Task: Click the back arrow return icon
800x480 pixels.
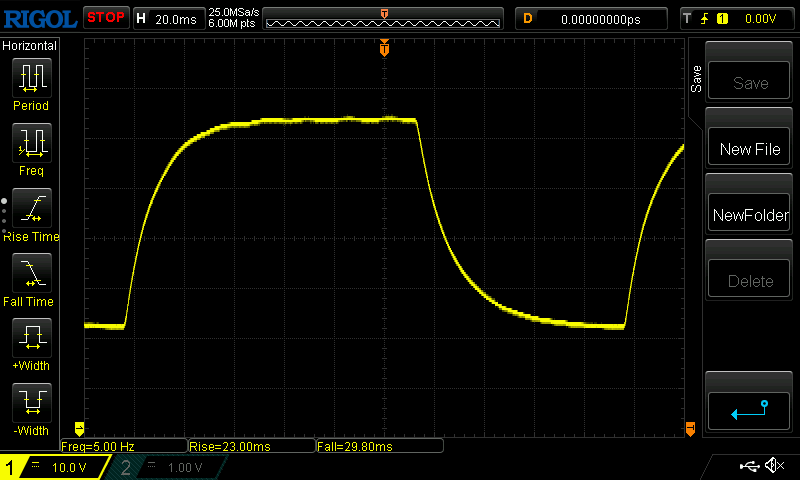Action: [x=749, y=409]
